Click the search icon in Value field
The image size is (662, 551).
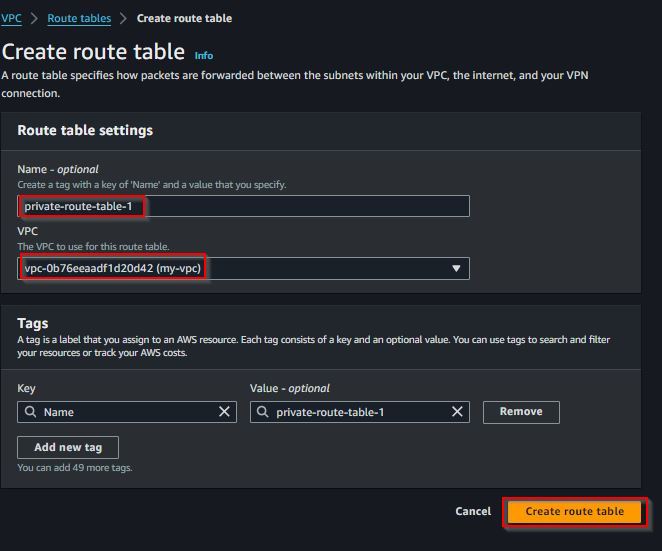coord(263,412)
